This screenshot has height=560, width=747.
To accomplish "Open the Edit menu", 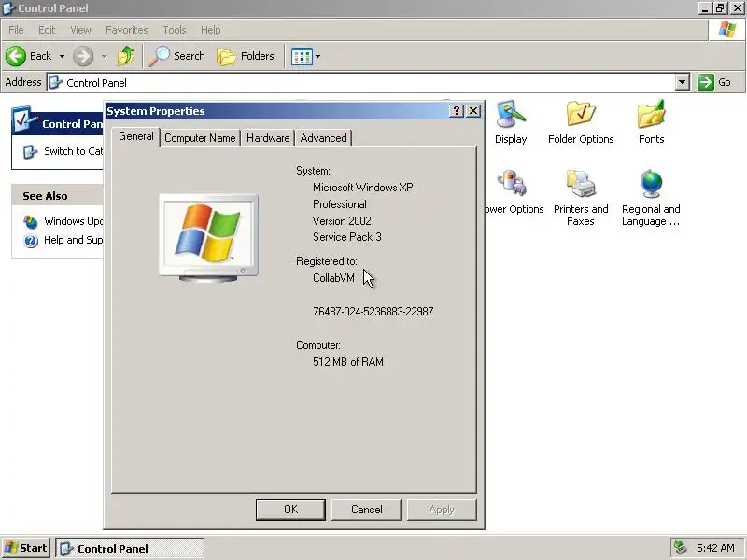I will pos(47,30).
